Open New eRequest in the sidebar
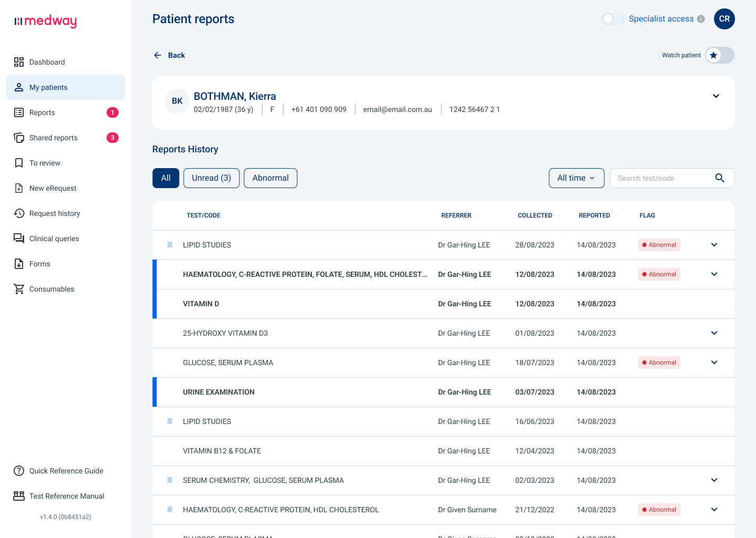Viewport: 756px width, 538px height. click(66, 188)
